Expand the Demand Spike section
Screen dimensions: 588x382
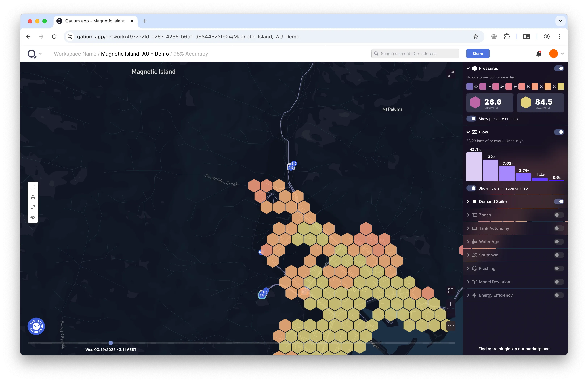pyautogui.click(x=468, y=202)
